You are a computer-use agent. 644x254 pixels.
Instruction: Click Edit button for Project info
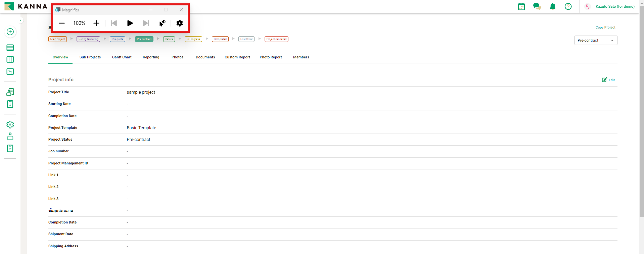(608, 80)
